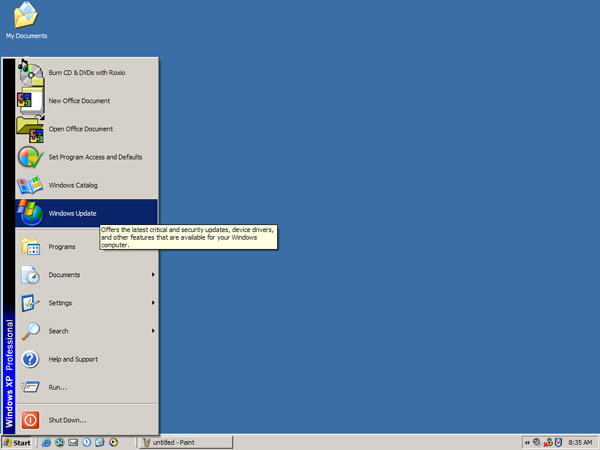The image size is (600, 450).
Task: Expand the Settings submenu arrow
Action: pos(153,303)
